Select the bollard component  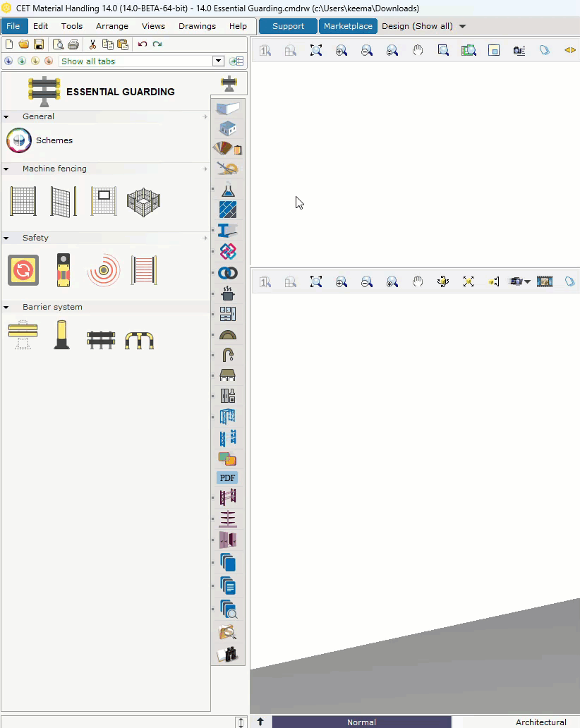(x=62, y=334)
